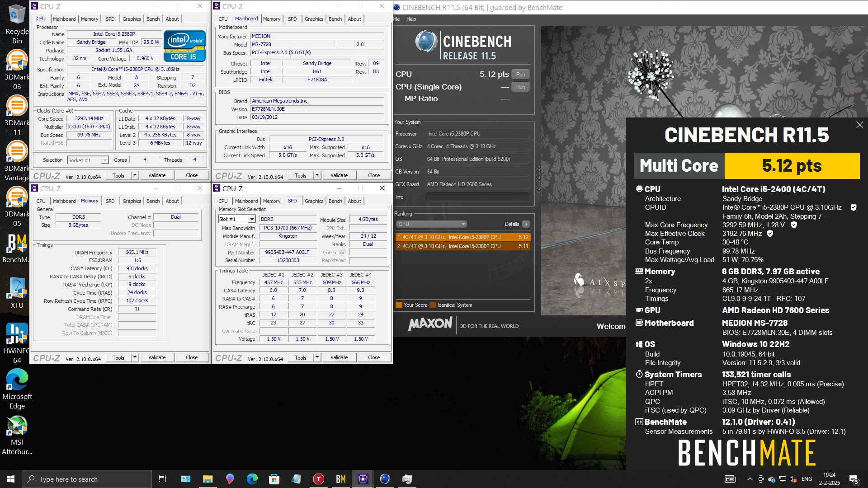The height and width of the screenshot is (488, 868).
Task: Open Microsoft Store taskbar icon
Action: coord(274,479)
